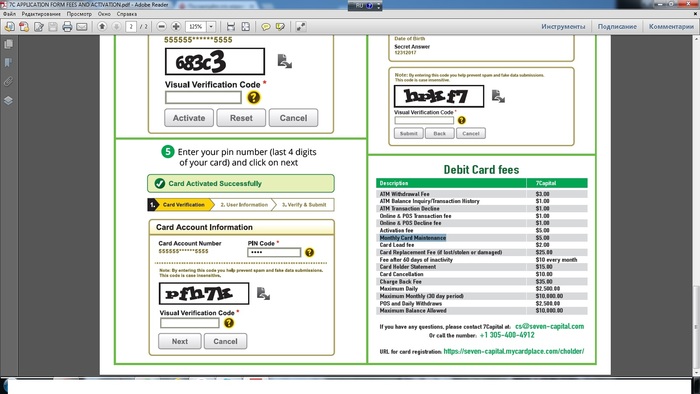Close the document with small x

[695, 14]
